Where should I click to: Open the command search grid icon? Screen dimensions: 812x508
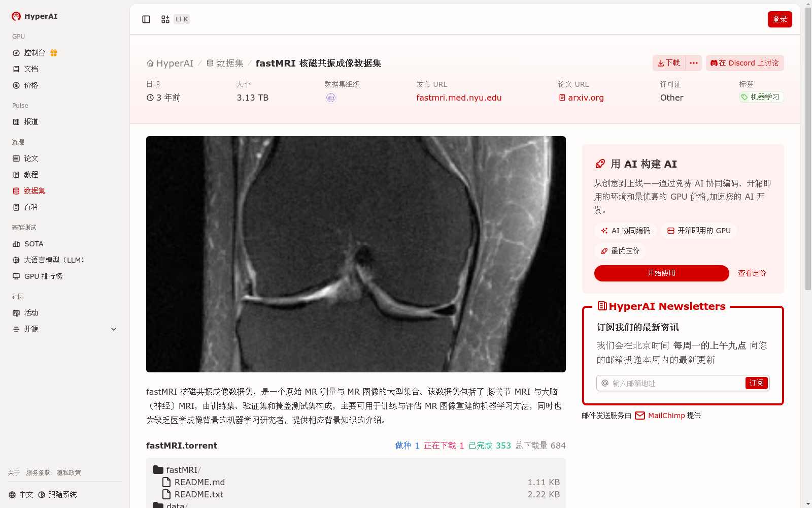[165, 19]
